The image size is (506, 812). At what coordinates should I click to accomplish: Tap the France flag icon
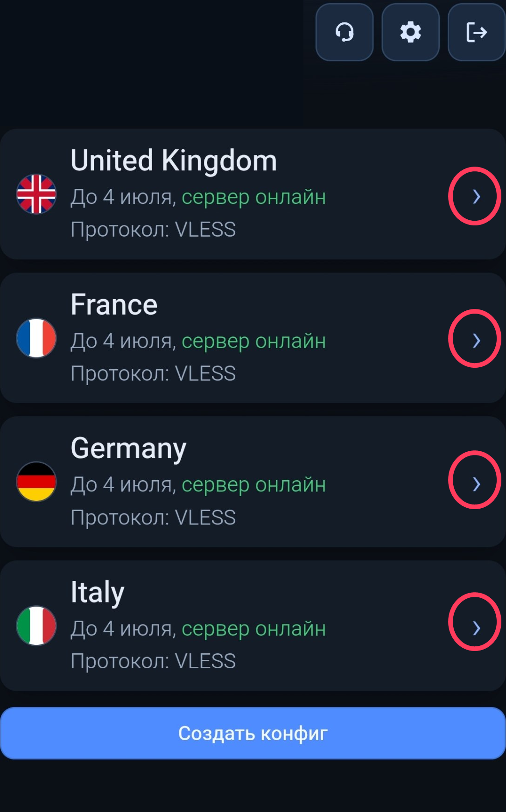tap(36, 338)
